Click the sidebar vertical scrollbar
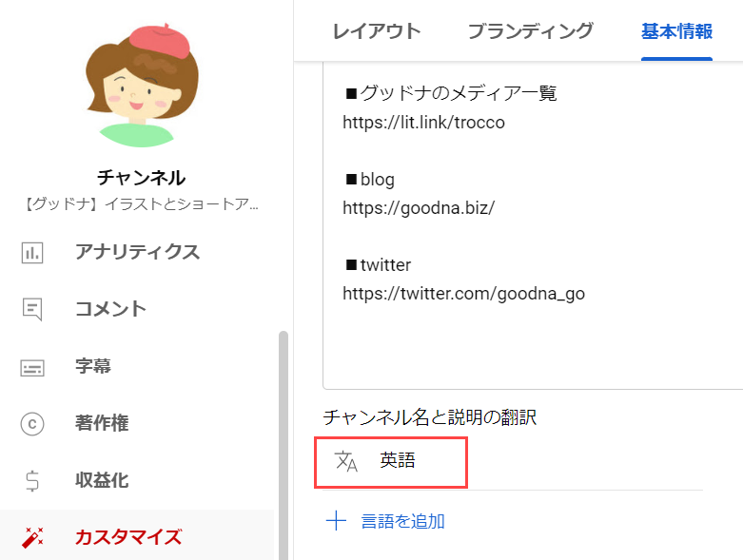 point(281,437)
